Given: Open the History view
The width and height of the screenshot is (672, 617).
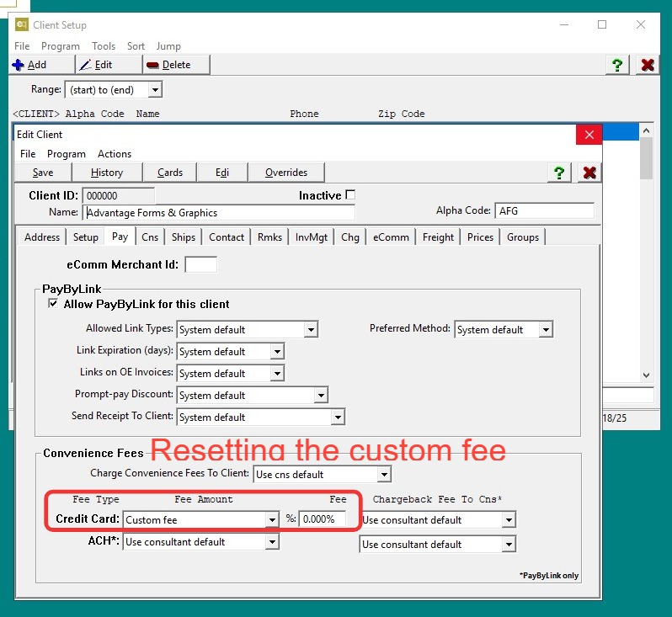Looking at the screenshot, I should click(x=107, y=173).
